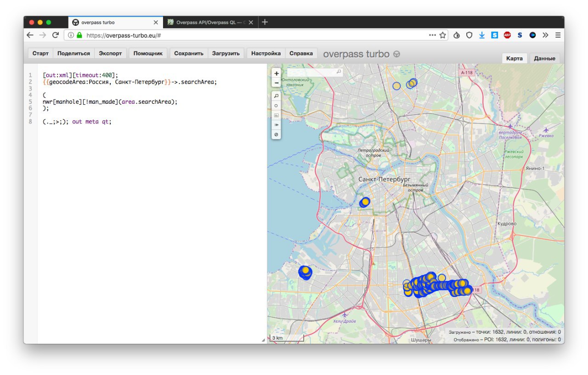Image resolution: width=588 pixels, height=375 pixels.
Task: Click the shield extension icon in toolbar
Action: click(469, 35)
